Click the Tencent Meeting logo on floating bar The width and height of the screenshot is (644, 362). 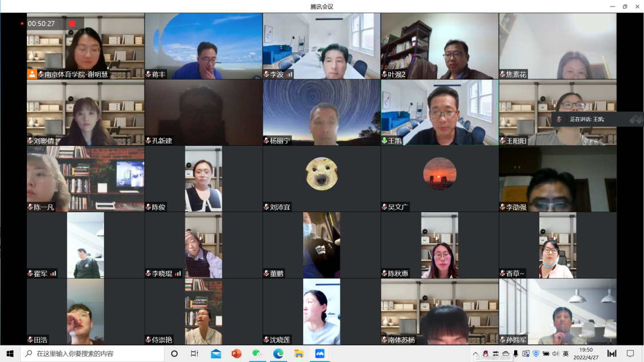click(634, 119)
